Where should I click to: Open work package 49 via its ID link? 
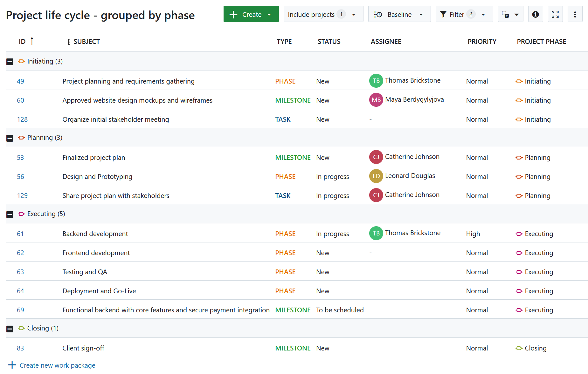pos(20,81)
